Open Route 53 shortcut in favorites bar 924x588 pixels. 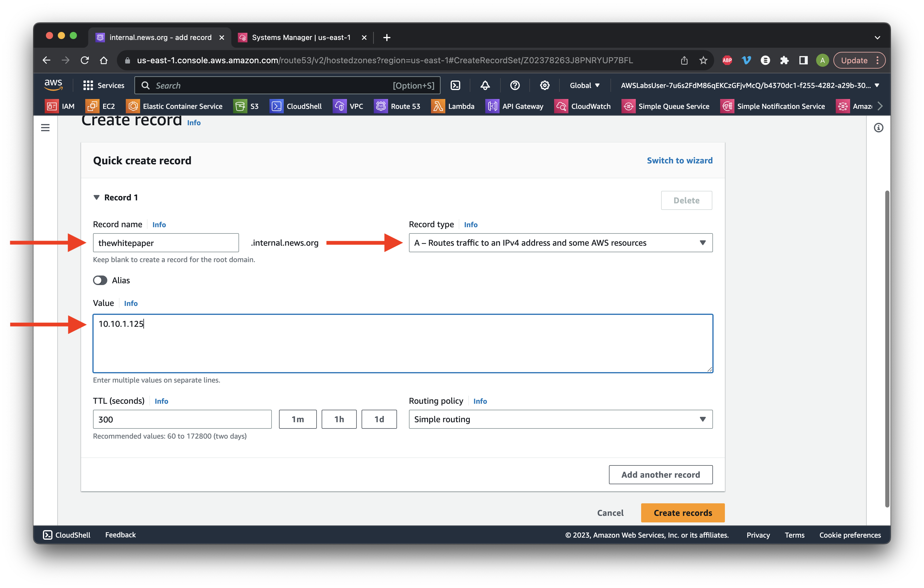[397, 106]
